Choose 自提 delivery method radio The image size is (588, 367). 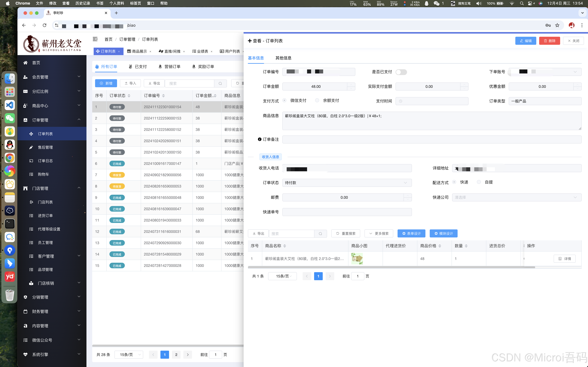[x=479, y=182]
